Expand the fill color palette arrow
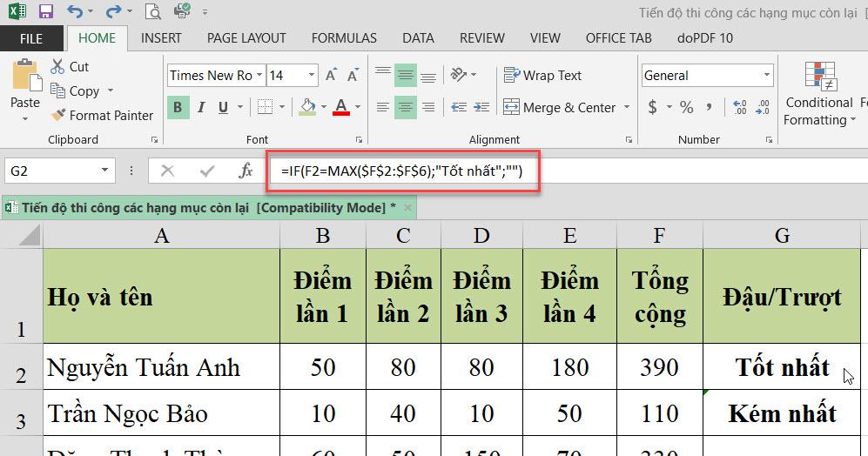This screenshot has width=868, height=456. (x=324, y=107)
